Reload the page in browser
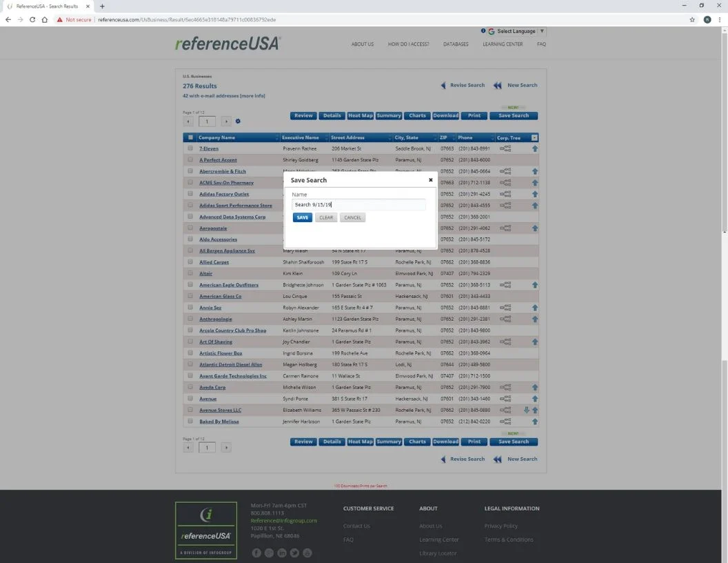This screenshot has width=728, height=563. point(32,19)
